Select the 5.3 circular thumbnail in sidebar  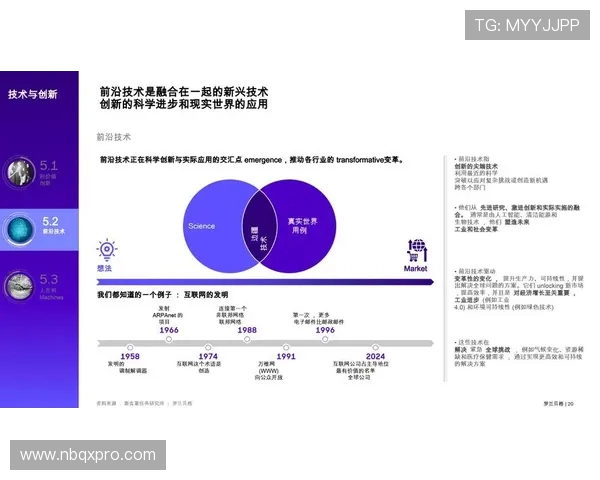20,286
